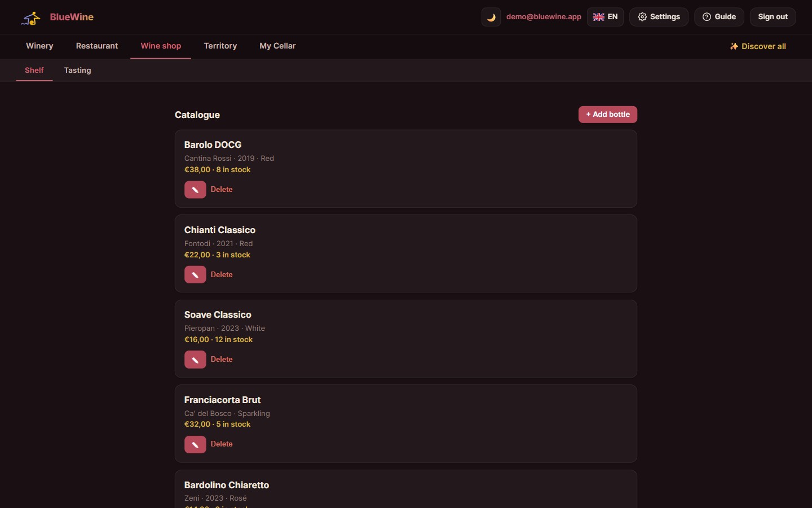The height and width of the screenshot is (508, 812).
Task: Edit Soave Classico with the pencil icon
Action: click(x=195, y=360)
